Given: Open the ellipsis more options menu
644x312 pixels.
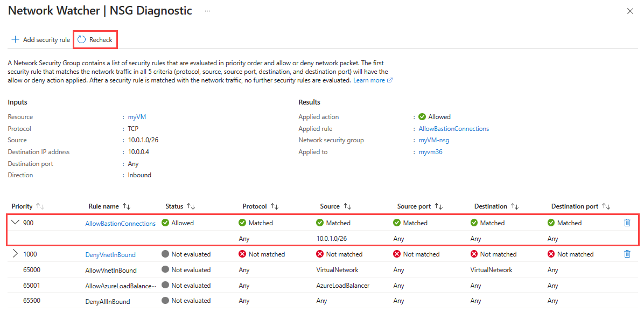Looking at the screenshot, I should tap(207, 11).
